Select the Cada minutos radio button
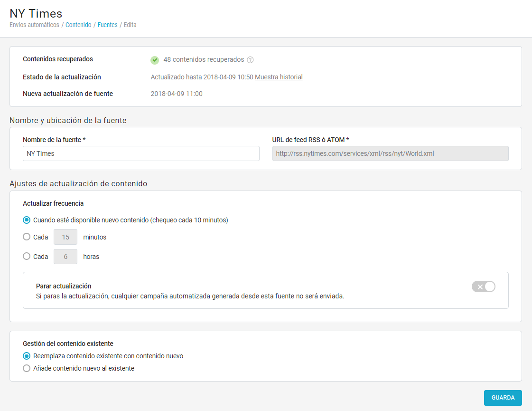Viewport: 532px width, 411px height. coord(27,237)
